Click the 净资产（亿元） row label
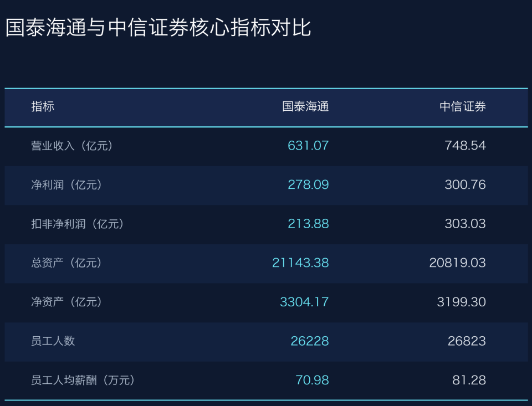Viewport: 532px width, 406px height. [x=66, y=302]
